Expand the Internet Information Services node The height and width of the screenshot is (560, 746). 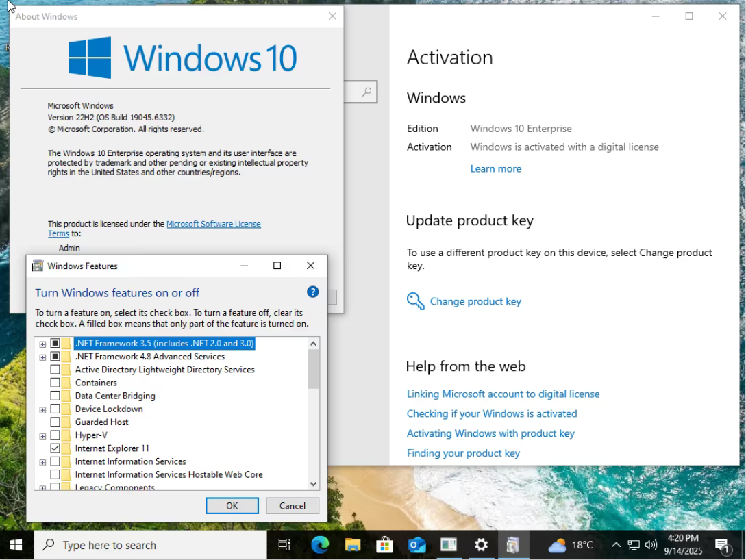point(43,462)
